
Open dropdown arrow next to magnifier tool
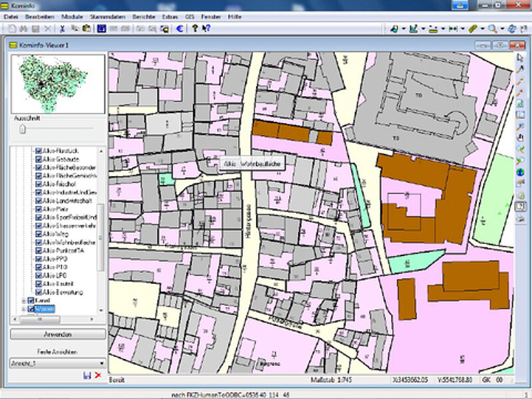(x=502, y=29)
